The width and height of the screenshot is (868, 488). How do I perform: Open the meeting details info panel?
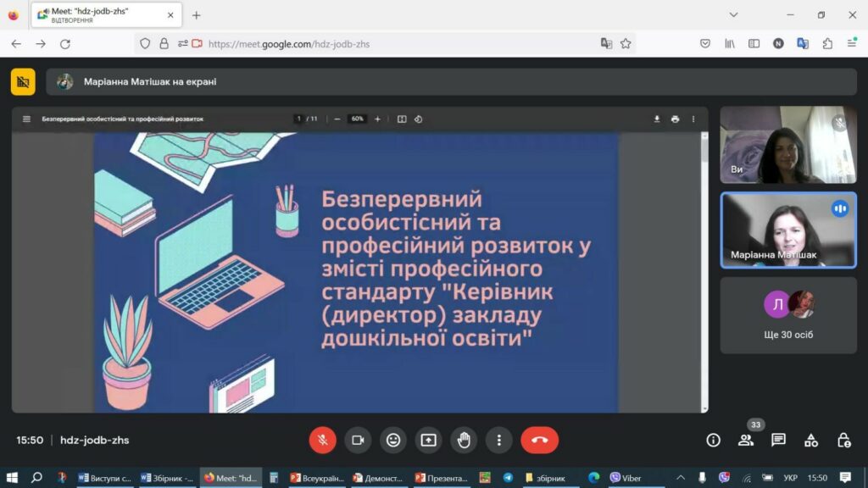(x=713, y=440)
